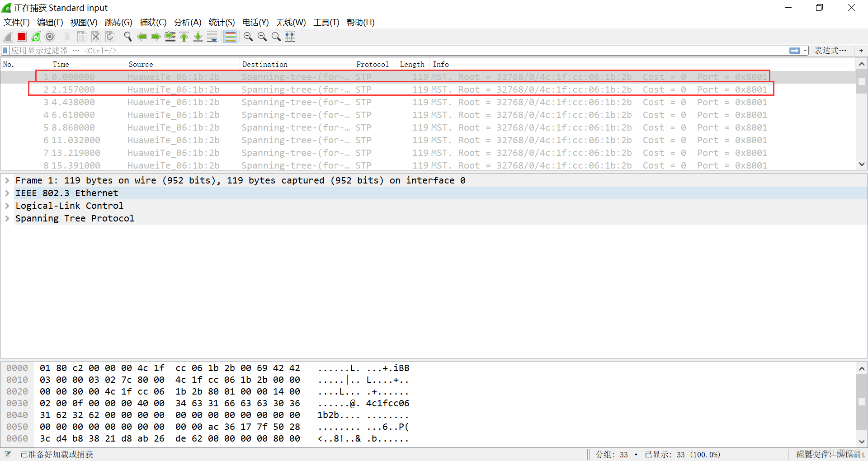Select packet 5 at time 8.860000
The image size is (868, 461).
(x=428, y=127)
